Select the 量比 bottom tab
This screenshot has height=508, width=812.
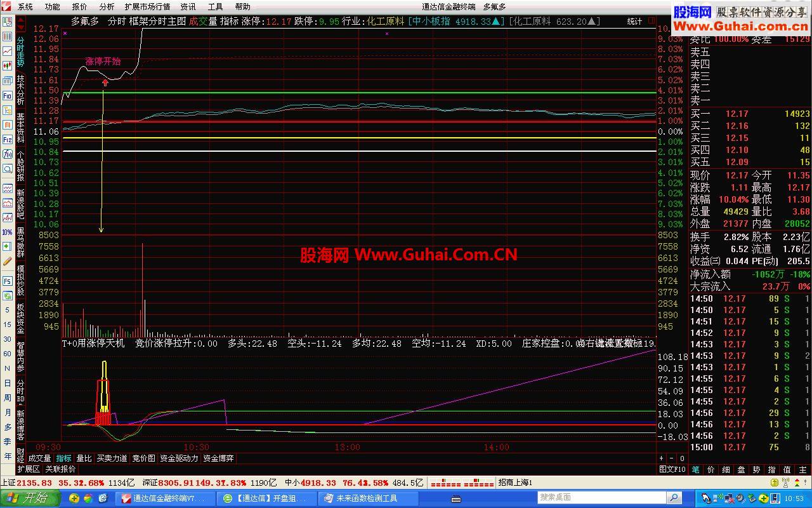point(84,458)
